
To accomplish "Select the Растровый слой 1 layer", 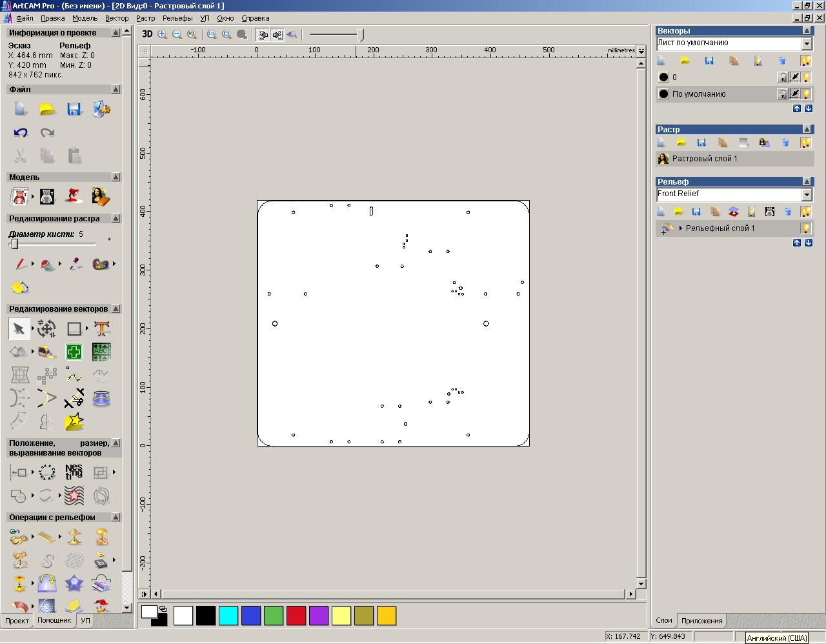I will 704,159.
